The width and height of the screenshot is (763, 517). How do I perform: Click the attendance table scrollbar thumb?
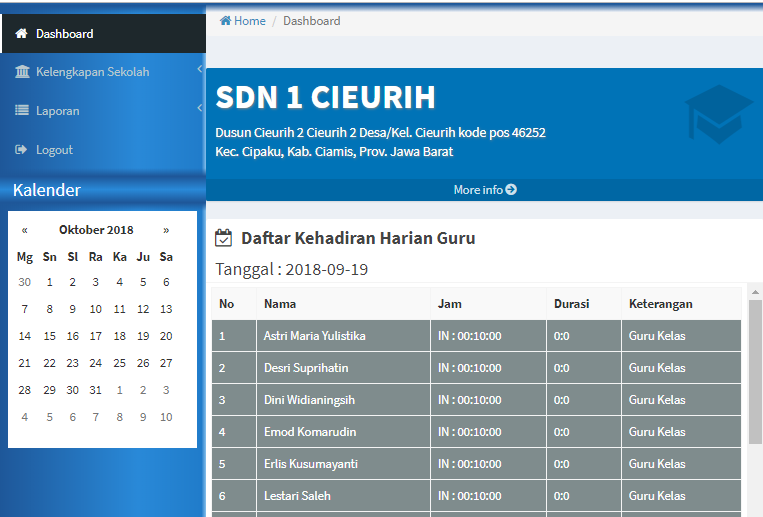[x=755, y=371]
